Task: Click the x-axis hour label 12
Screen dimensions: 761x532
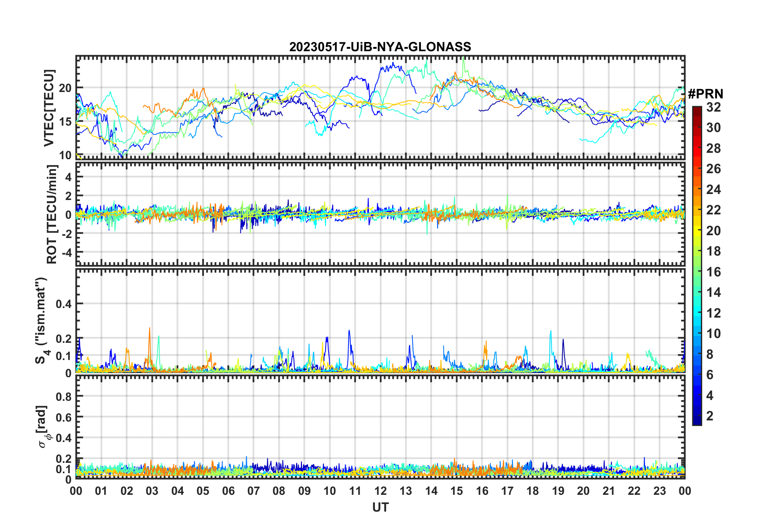Action: click(x=380, y=491)
